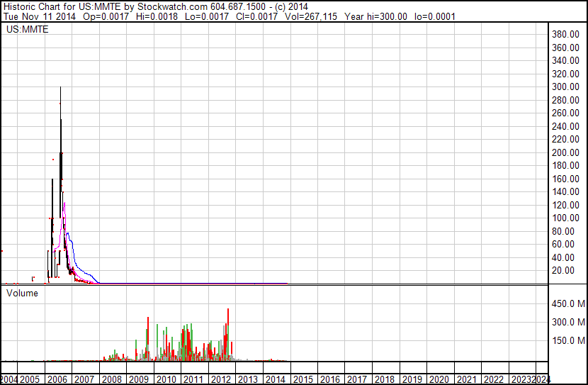The image size is (588, 385).
Task: Select the 380.00 price axis label
Action: coord(567,35)
